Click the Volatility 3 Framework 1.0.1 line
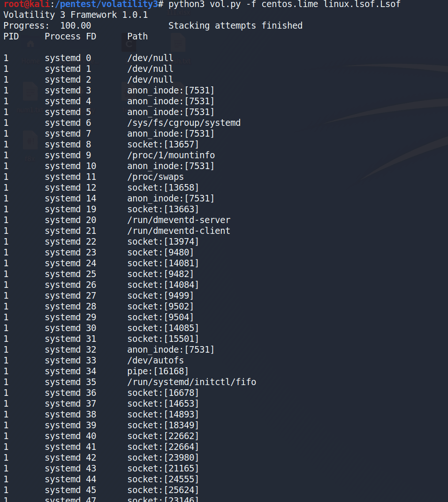Image resolution: width=448 pixels, height=502 pixels. point(76,15)
